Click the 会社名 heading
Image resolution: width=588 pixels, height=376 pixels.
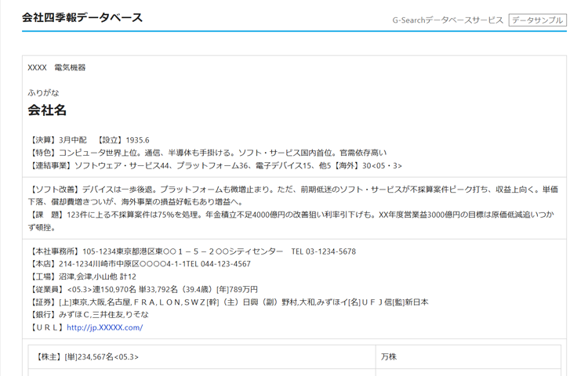(x=47, y=110)
